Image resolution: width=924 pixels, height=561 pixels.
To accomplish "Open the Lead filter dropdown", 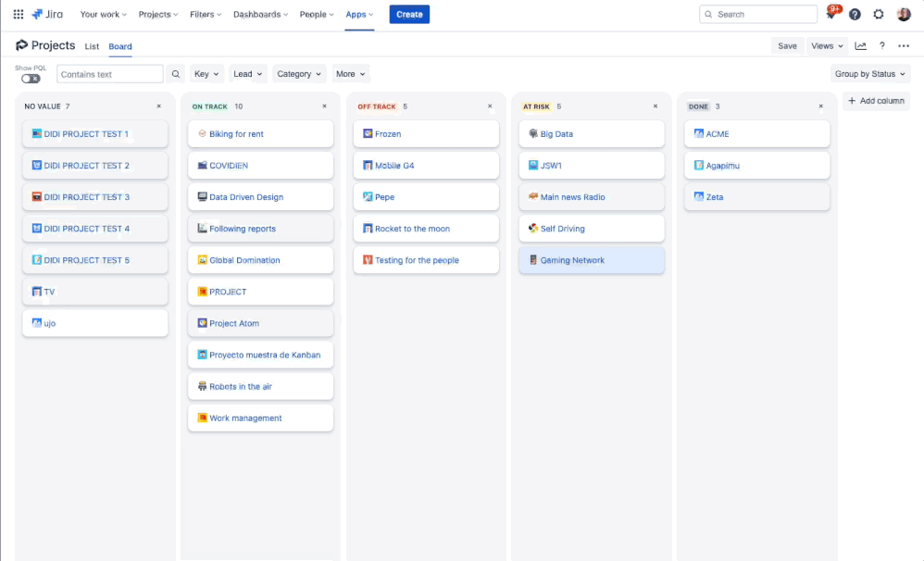I will pos(247,73).
